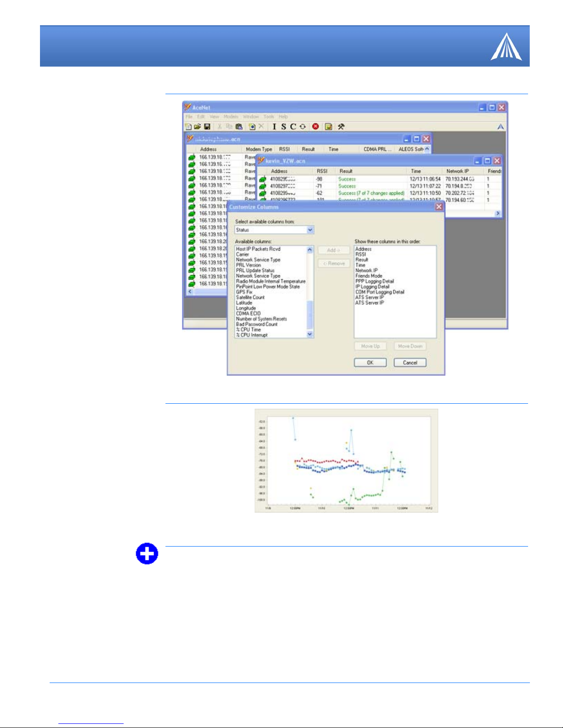Click the Copy toolbar icon
Image resolution: width=563 pixels, height=728 pixels.
point(229,126)
